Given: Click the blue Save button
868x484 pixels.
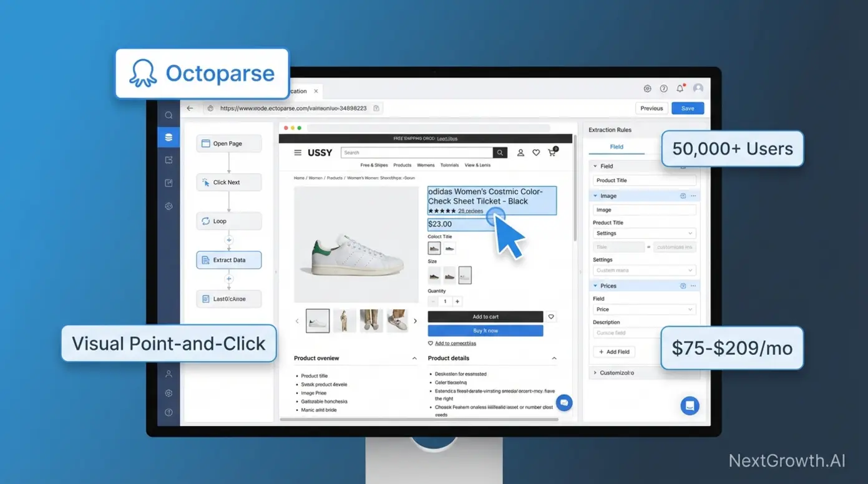Looking at the screenshot, I should [x=688, y=108].
